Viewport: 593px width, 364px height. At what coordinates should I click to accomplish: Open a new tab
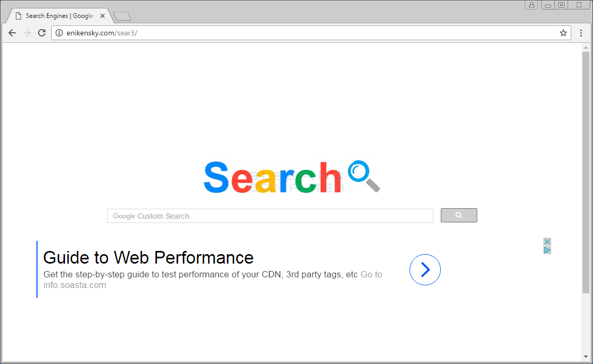122,16
